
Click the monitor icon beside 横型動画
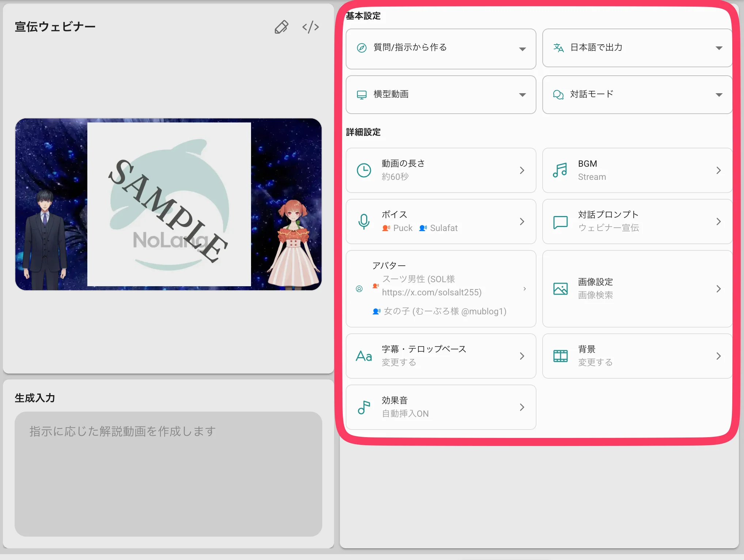tap(361, 95)
